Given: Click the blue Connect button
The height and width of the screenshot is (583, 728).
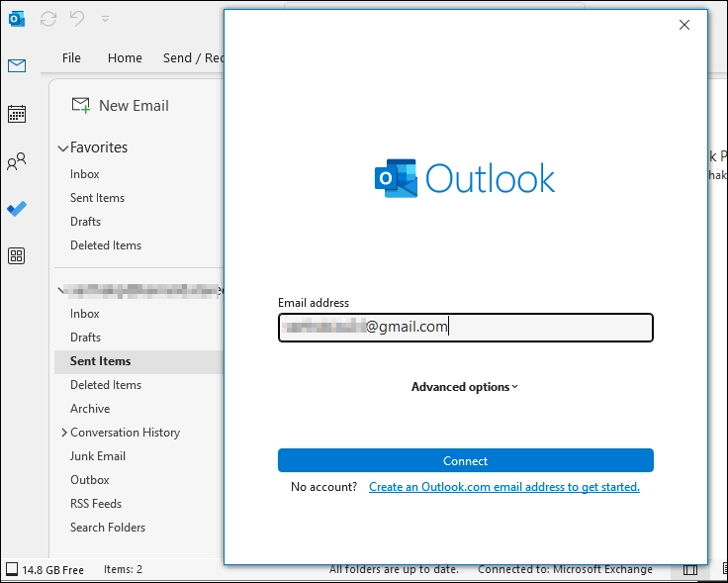Looking at the screenshot, I should 466,460.
